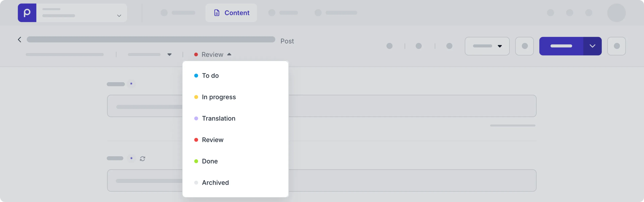Viewport: 644px width, 202px height.
Task: Click the green color dot beside Done
Action: coord(196,161)
